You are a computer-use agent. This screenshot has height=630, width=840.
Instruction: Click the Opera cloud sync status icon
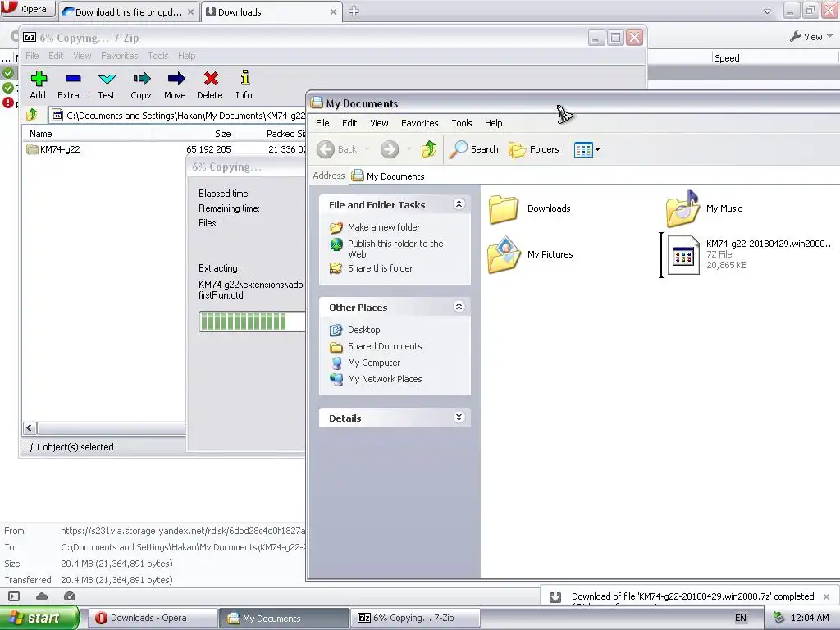pyautogui.click(x=42, y=596)
